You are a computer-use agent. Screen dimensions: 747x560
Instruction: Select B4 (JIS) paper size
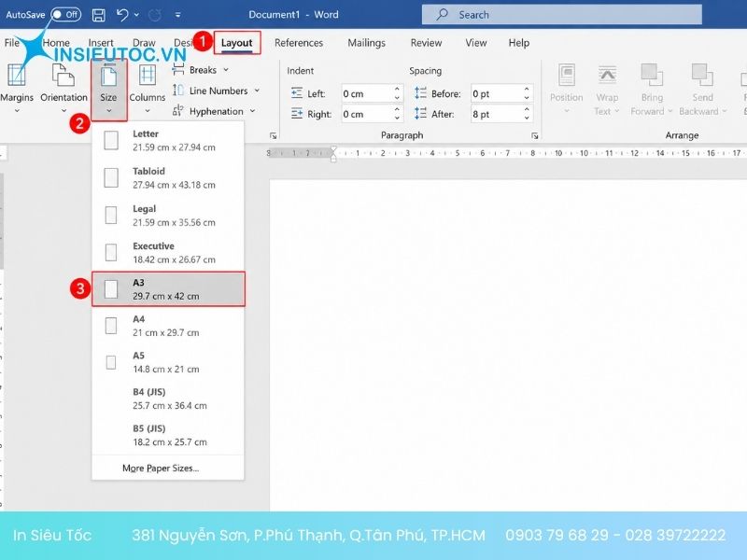click(x=168, y=399)
